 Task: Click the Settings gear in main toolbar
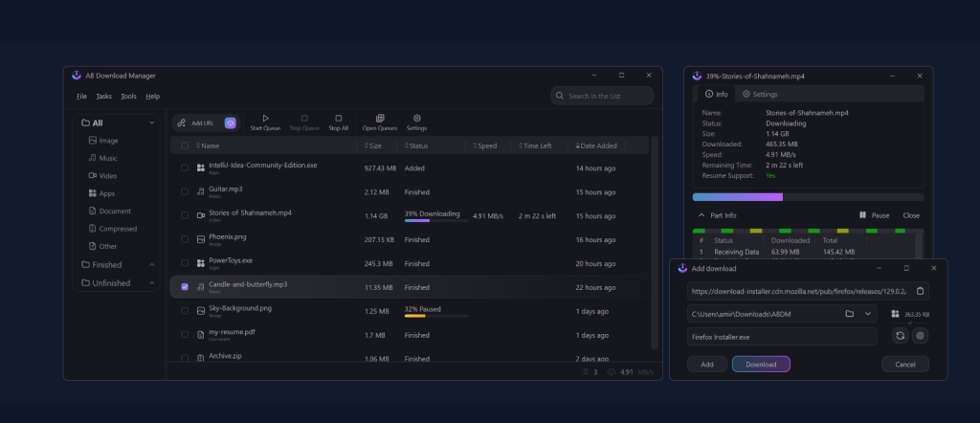point(416,119)
